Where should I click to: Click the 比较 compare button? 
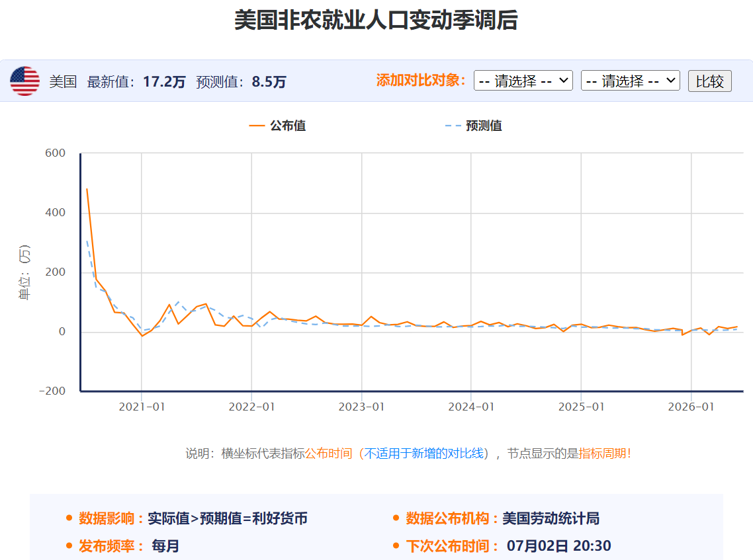pyautogui.click(x=710, y=81)
